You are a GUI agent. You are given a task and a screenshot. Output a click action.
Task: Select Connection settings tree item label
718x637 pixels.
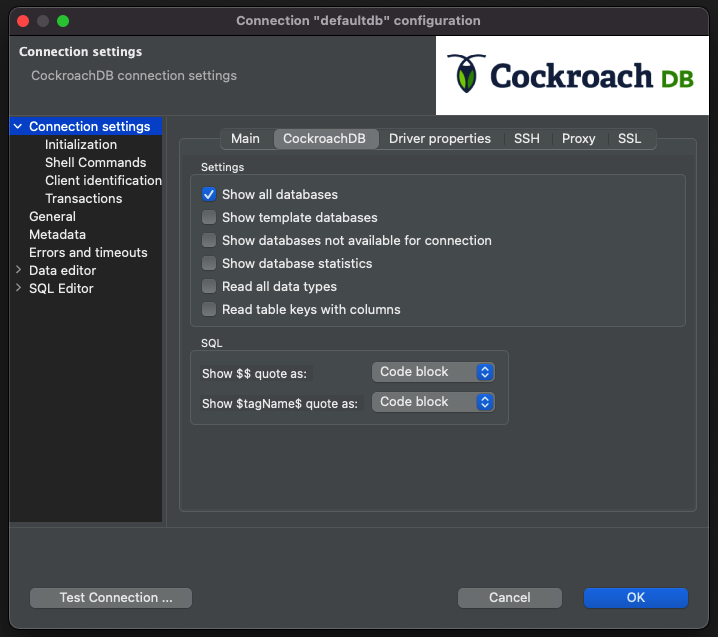click(x=90, y=126)
